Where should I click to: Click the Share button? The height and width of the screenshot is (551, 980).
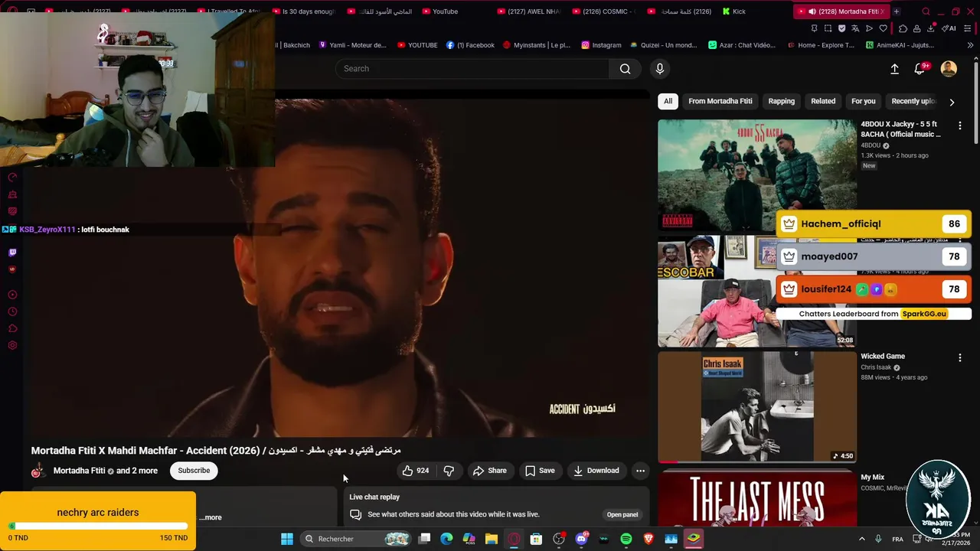(x=489, y=471)
